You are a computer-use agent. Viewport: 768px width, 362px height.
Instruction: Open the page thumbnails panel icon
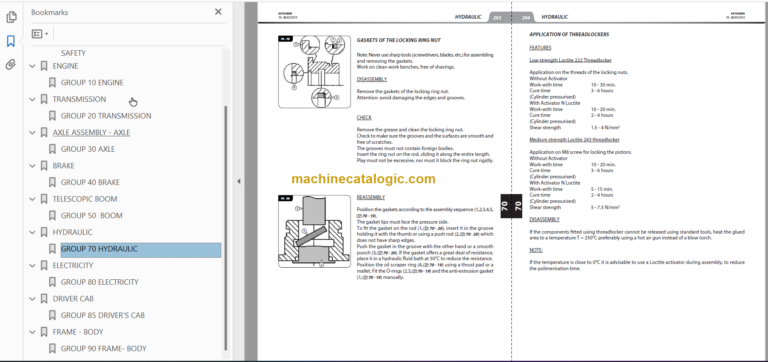(11, 17)
